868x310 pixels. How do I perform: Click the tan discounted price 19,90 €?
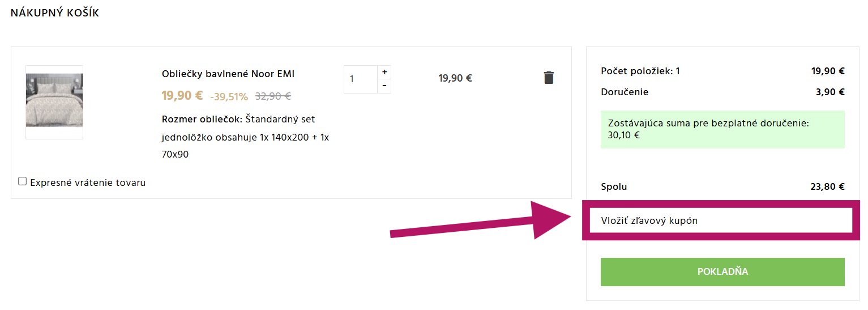(182, 96)
